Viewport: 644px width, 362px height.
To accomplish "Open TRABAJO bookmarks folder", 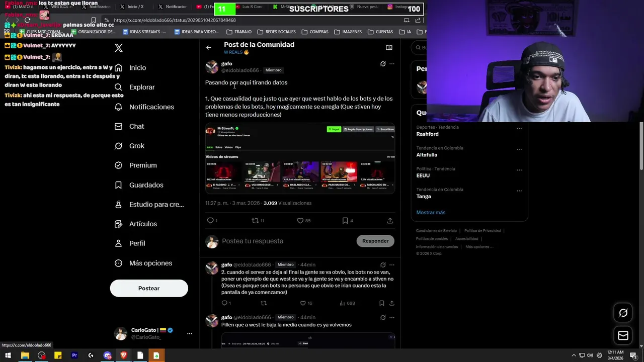I will pos(239,32).
